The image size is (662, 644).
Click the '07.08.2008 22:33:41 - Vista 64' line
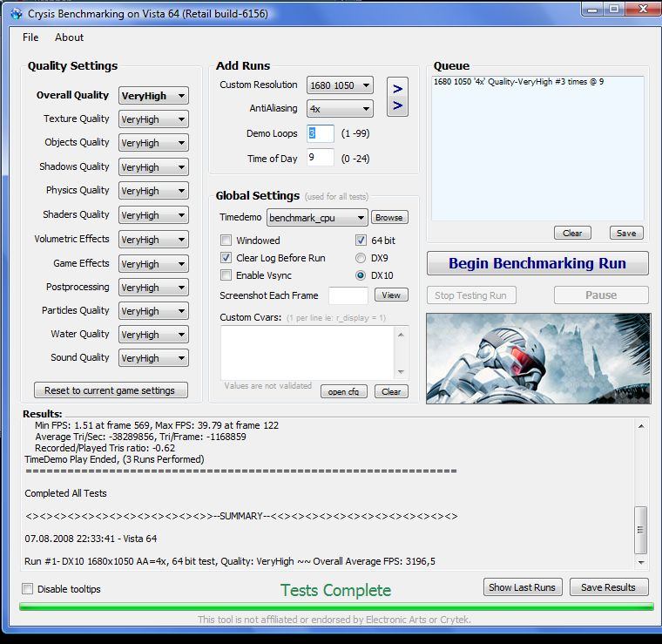[91, 539]
